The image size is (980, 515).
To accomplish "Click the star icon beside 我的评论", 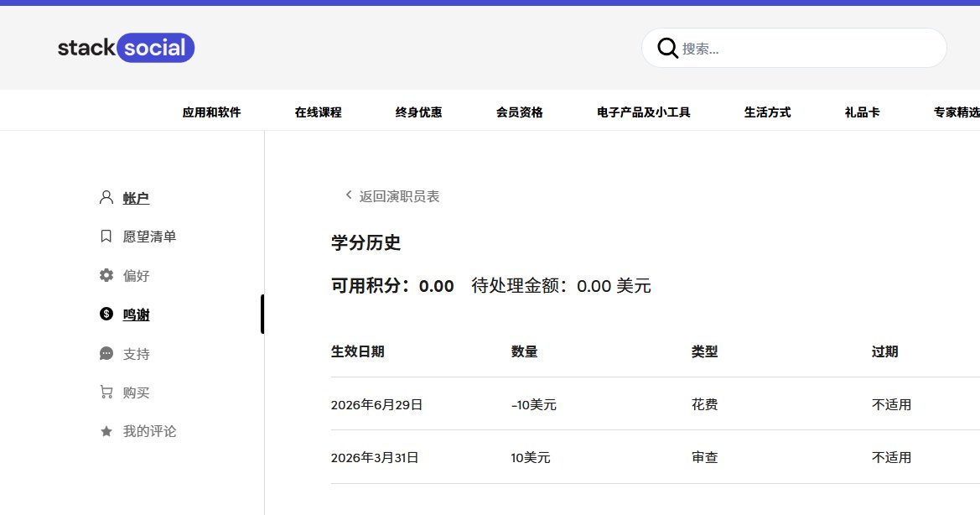I will tap(106, 431).
